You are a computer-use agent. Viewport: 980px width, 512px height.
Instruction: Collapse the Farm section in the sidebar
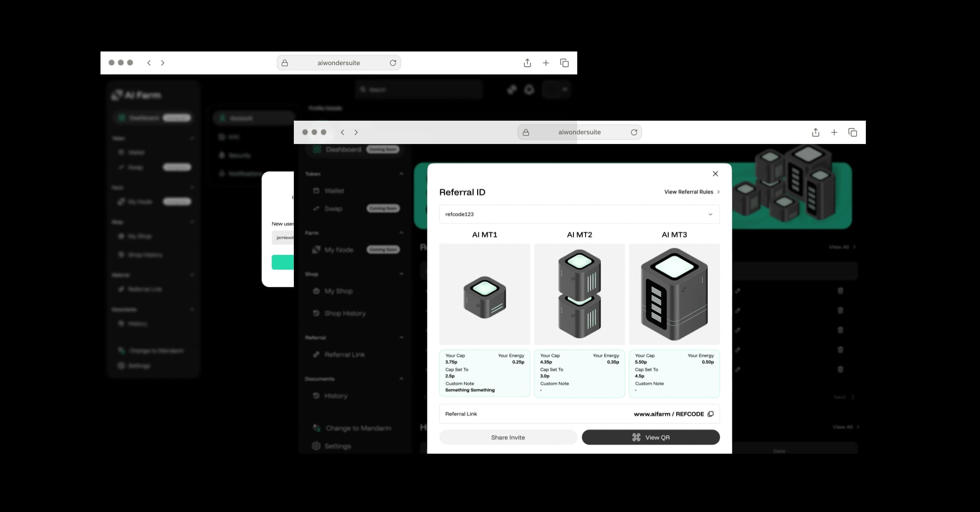(x=401, y=232)
